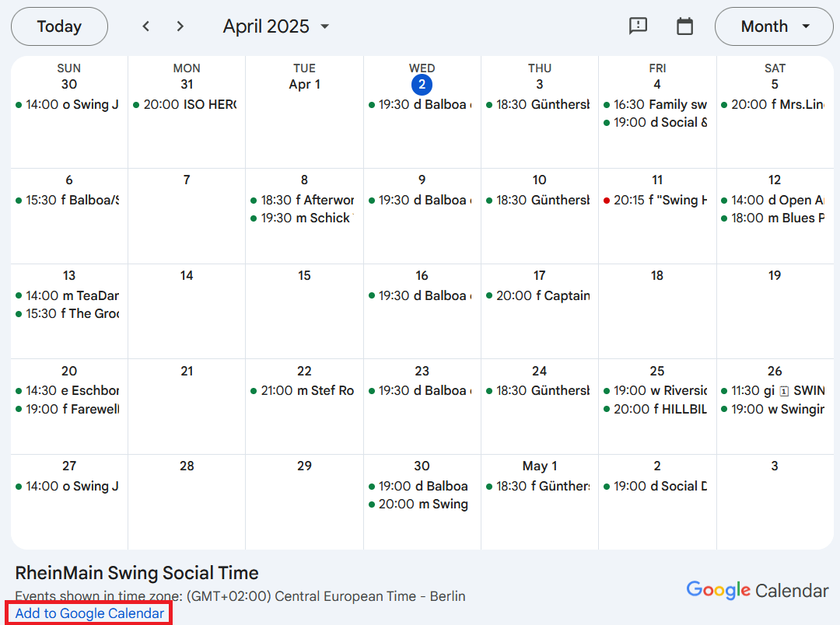The image size is (840, 625).
Task: Open the Month view dropdown
Action: click(775, 26)
